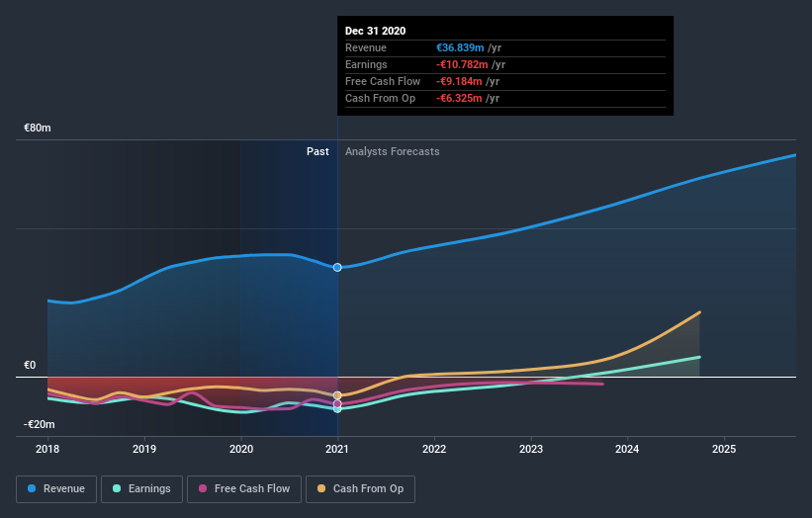
Task: Click the 2024 x-axis label
Action: click(x=627, y=449)
